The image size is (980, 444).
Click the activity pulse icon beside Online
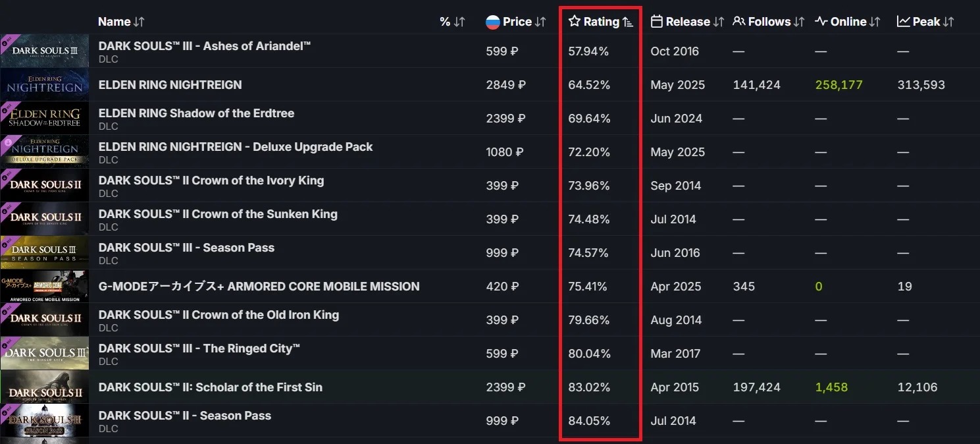click(x=821, y=21)
